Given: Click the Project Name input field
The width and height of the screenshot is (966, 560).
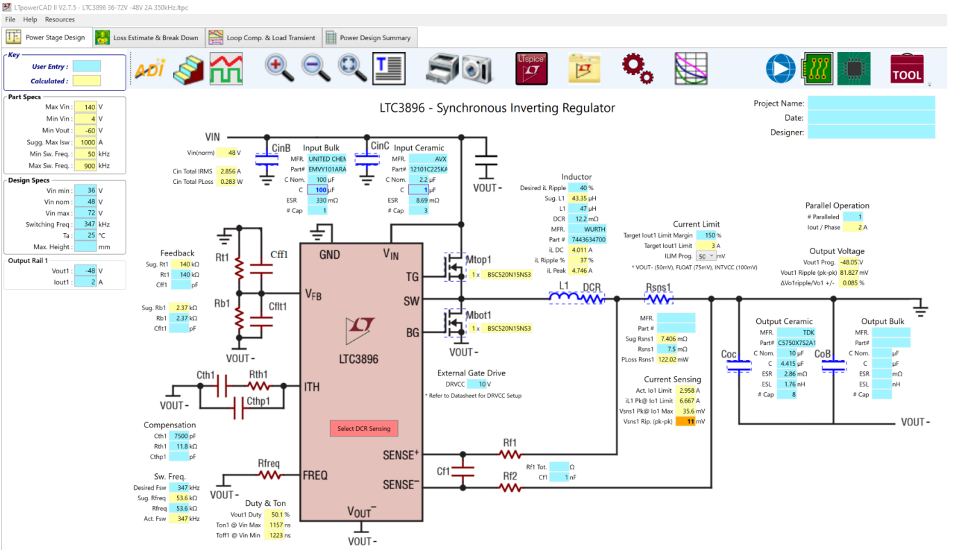Looking at the screenshot, I should [871, 103].
